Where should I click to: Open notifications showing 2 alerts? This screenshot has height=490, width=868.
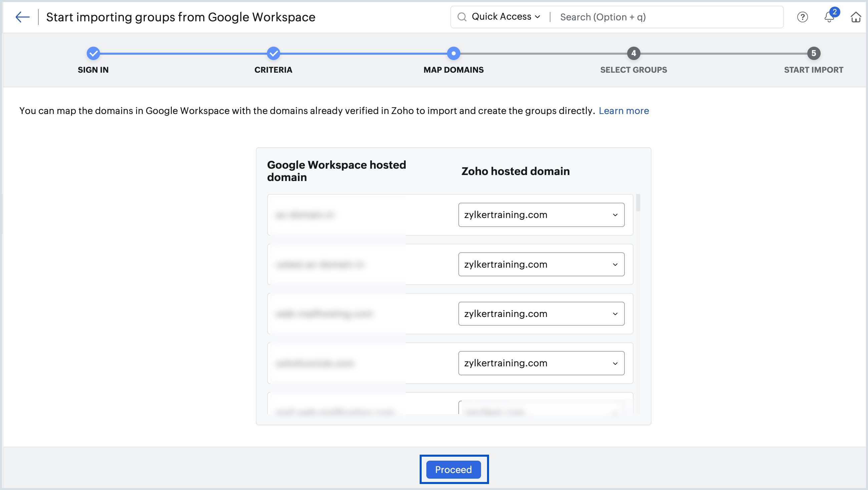coord(829,17)
